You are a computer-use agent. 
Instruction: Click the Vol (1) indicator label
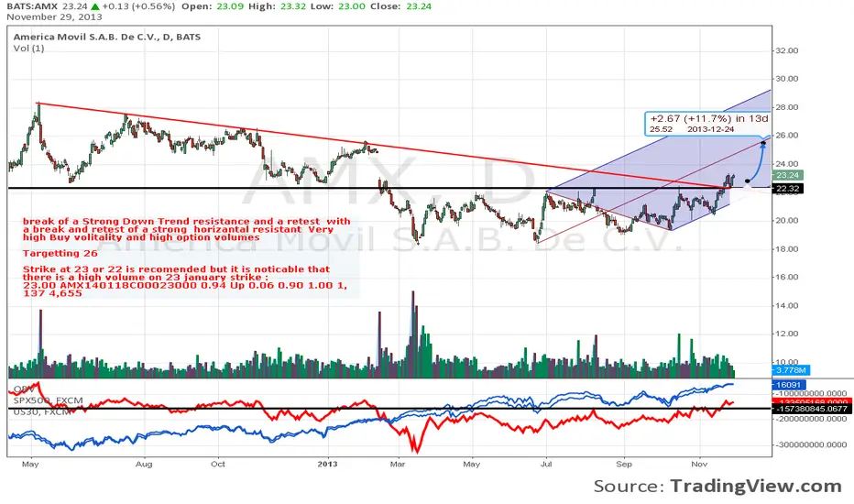(x=29, y=49)
